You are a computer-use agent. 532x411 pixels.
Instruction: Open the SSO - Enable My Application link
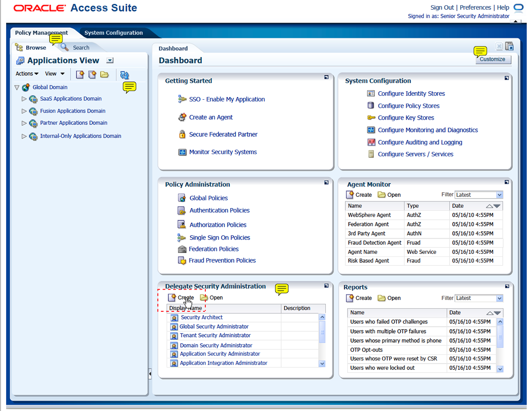[227, 99]
